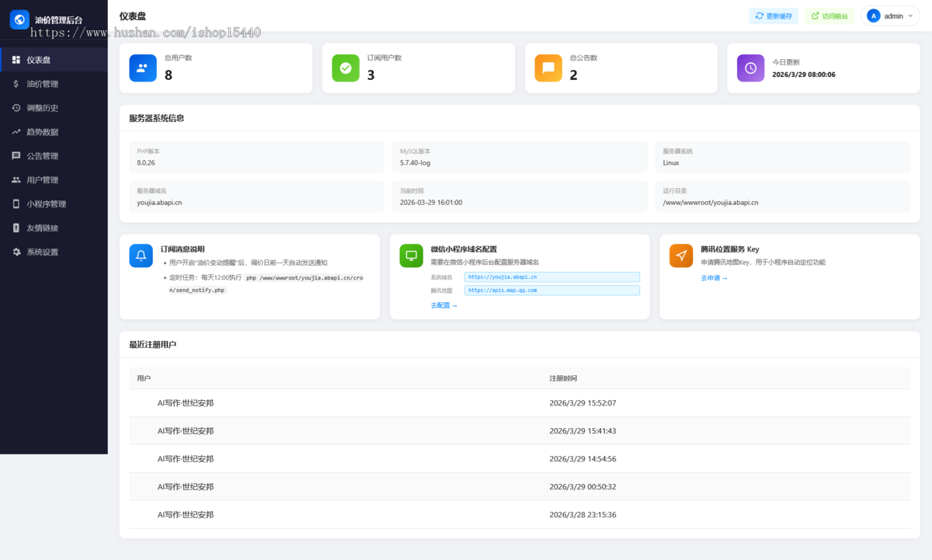Screen dimensions: 932x560
Task: Click the 最近注册用户 heading
Action: point(153,344)
